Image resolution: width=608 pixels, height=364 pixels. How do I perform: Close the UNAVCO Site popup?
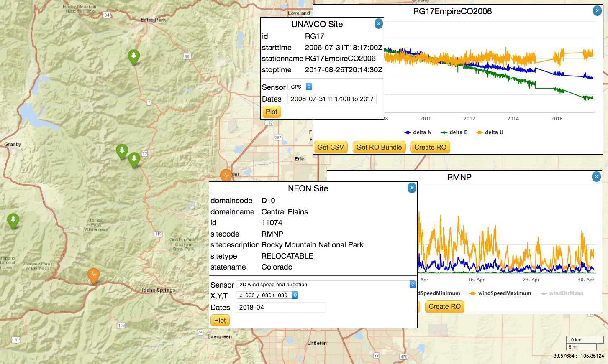(x=378, y=24)
